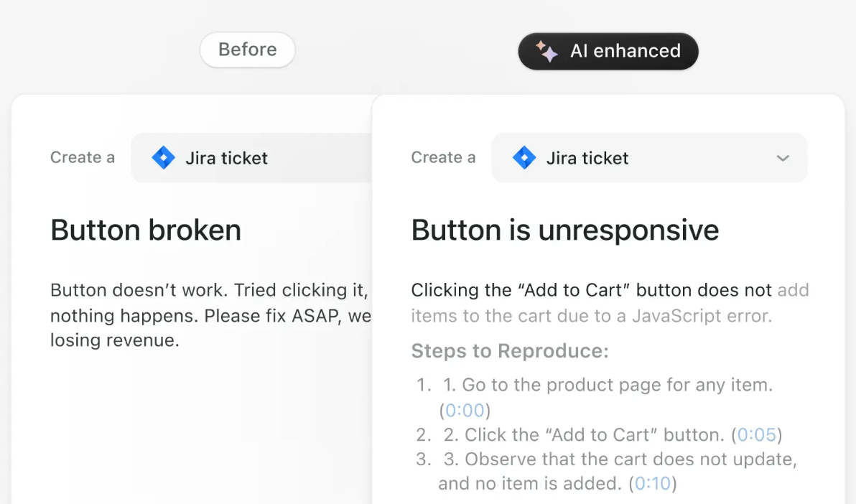Click the Button is unresponsive title field
Image resolution: width=856 pixels, height=504 pixels.
pos(564,230)
